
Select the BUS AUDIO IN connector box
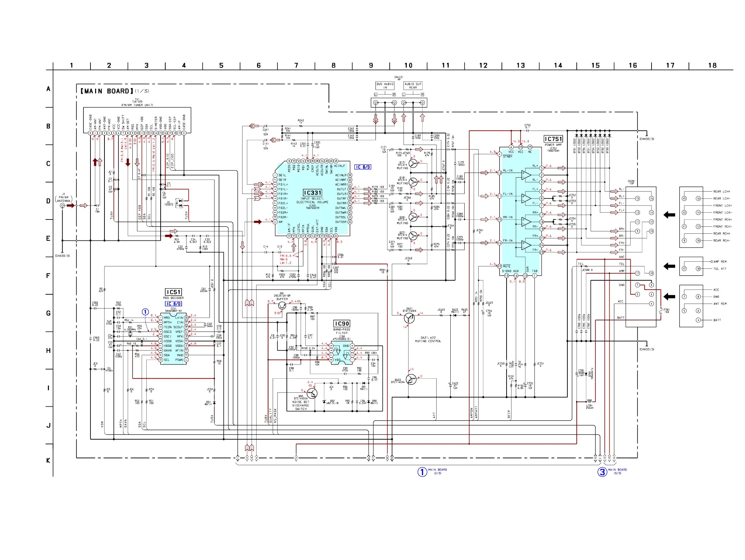click(x=385, y=85)
